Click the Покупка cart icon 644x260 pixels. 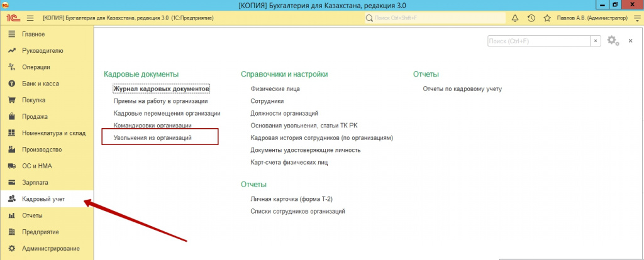[x=12, y=100]
